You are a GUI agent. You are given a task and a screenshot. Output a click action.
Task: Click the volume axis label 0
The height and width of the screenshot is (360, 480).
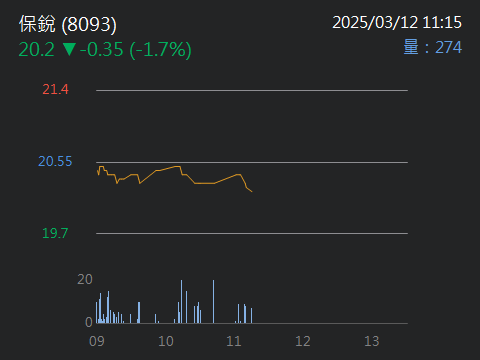[89, 322]
